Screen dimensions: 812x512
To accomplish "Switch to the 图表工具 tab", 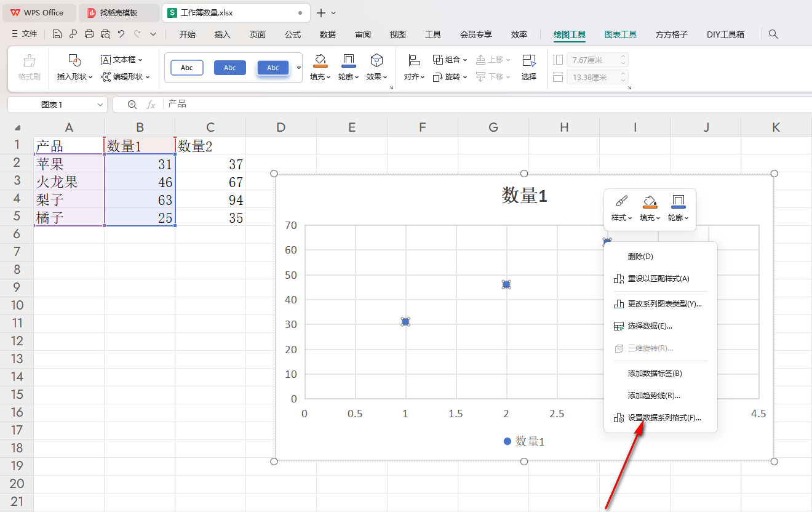I will pos(621,34).
